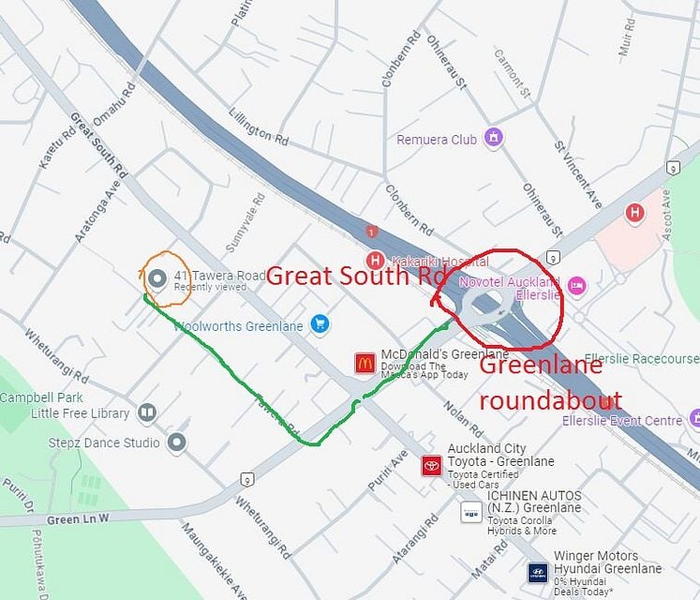The image size is (700, 600).
Task: Click the Ellerslie Racecourse place label
Action: (x=642, y=358)
